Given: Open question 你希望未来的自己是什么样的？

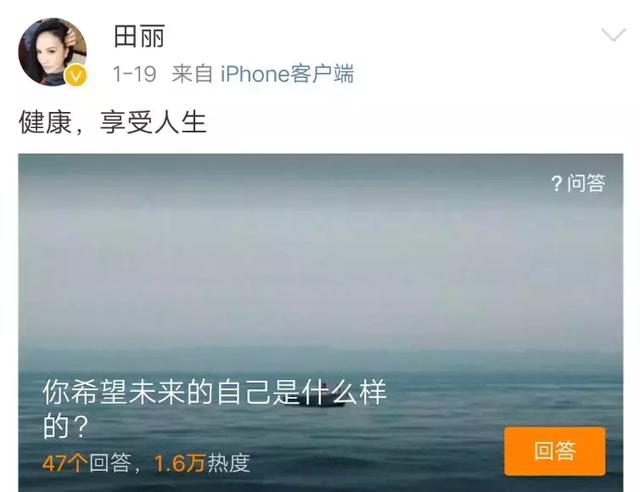Looking at the screenshot, I should [214, 409].
